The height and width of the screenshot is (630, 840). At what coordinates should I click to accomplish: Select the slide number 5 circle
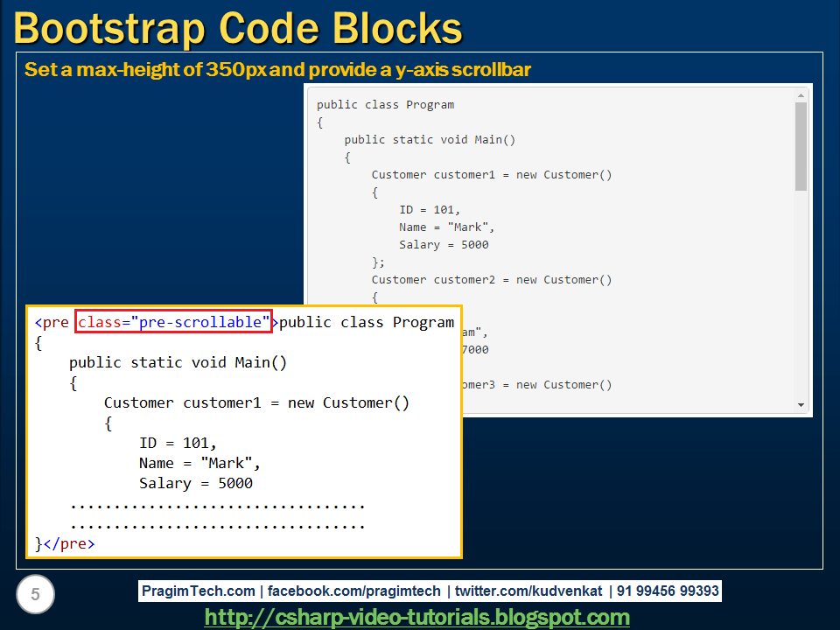click(33, 594)
